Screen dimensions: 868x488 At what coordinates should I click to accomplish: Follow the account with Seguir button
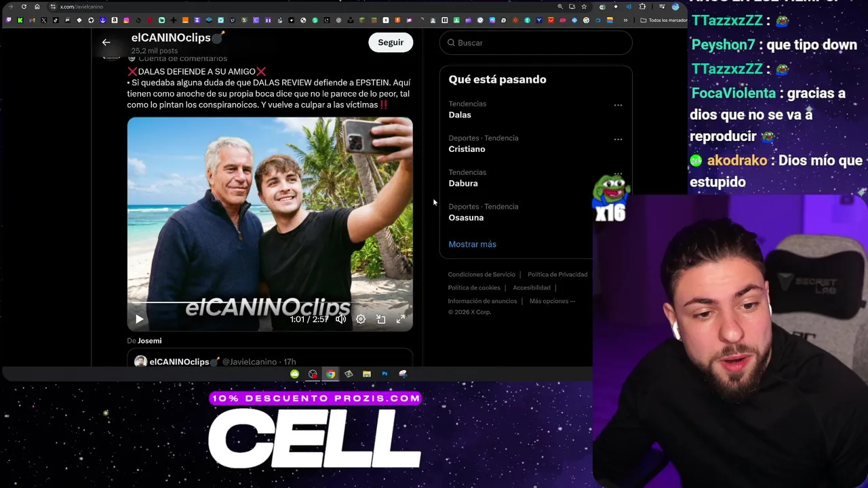click(391, 42)
